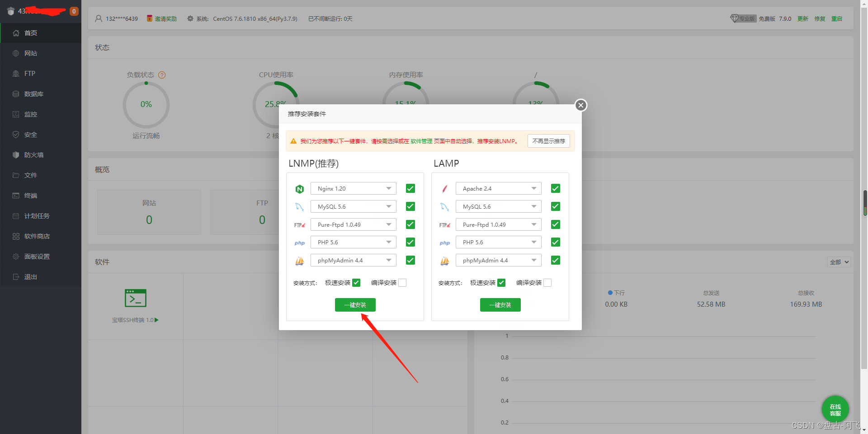Click the 退出 logout icon
This screenshot has height=434, width=868.
tap(16, 277)
